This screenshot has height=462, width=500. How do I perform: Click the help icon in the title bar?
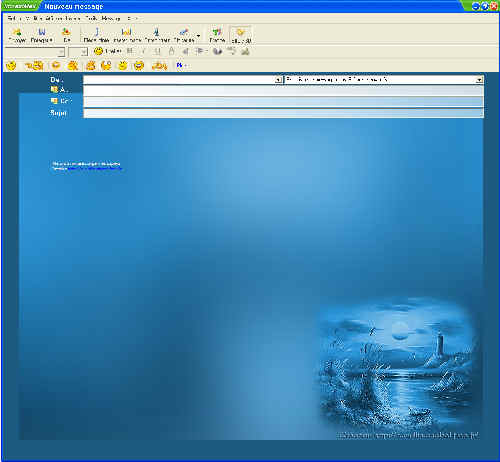pos(485,6)
